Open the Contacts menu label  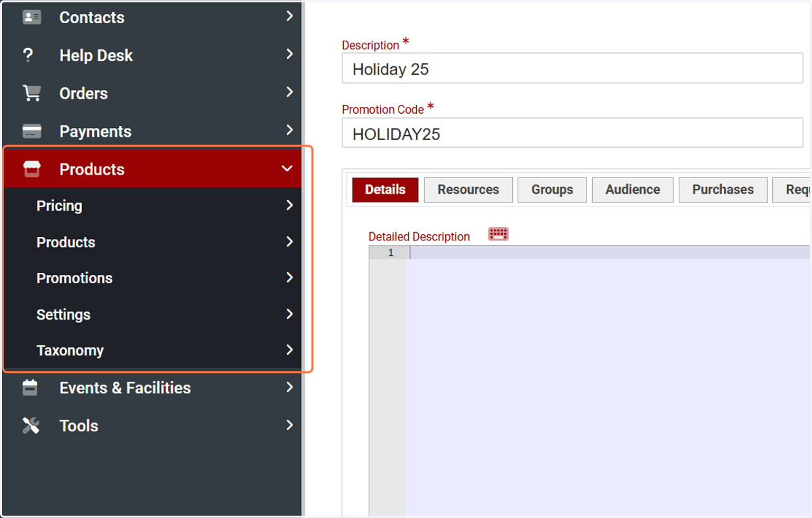point(92,18)
